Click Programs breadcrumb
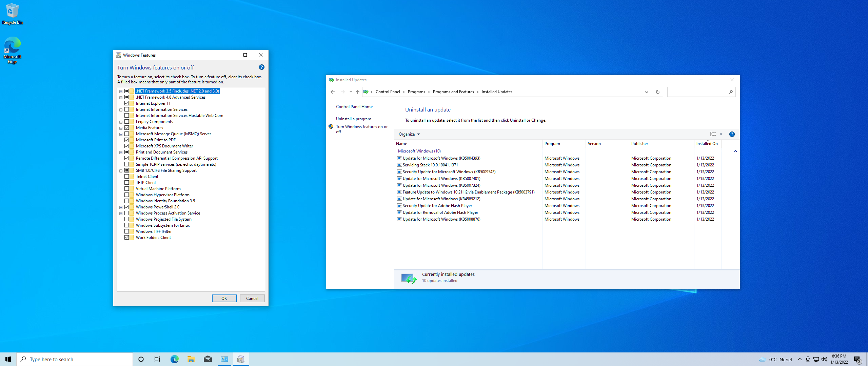Screen dimensions: 868x366 pos(416,92)
